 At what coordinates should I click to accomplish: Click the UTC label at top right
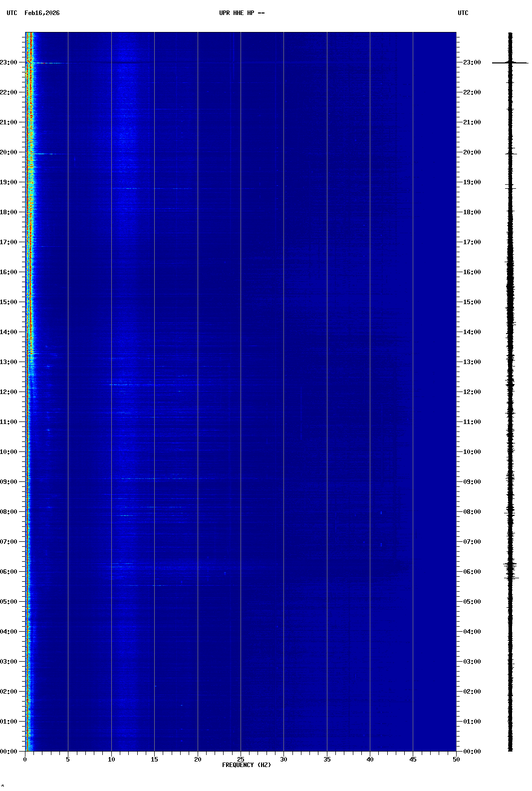tap(463, 13)
